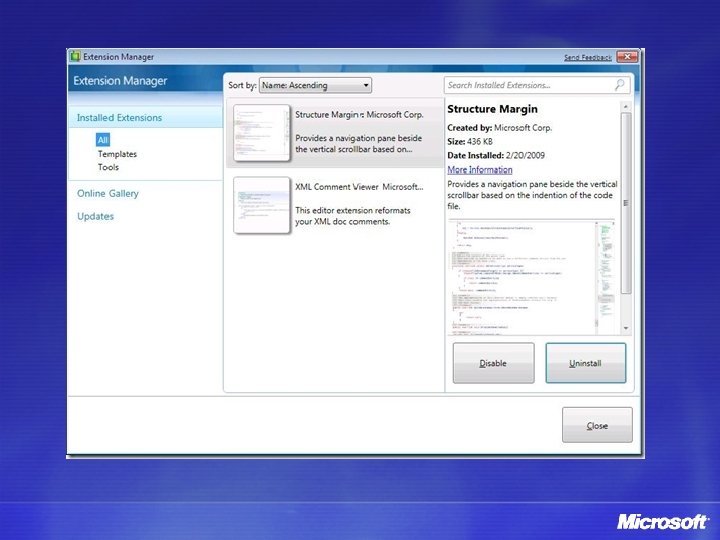Image resolution: width=720 pixels, height=540 pixels.
Task: Click the Send Feedback link
Action: coord(588,57)
